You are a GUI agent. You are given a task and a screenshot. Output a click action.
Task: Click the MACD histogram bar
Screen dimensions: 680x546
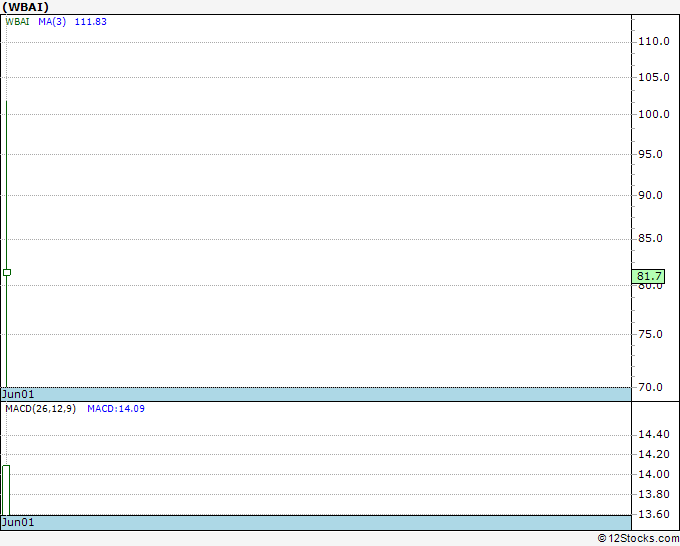tap(6, 490)
